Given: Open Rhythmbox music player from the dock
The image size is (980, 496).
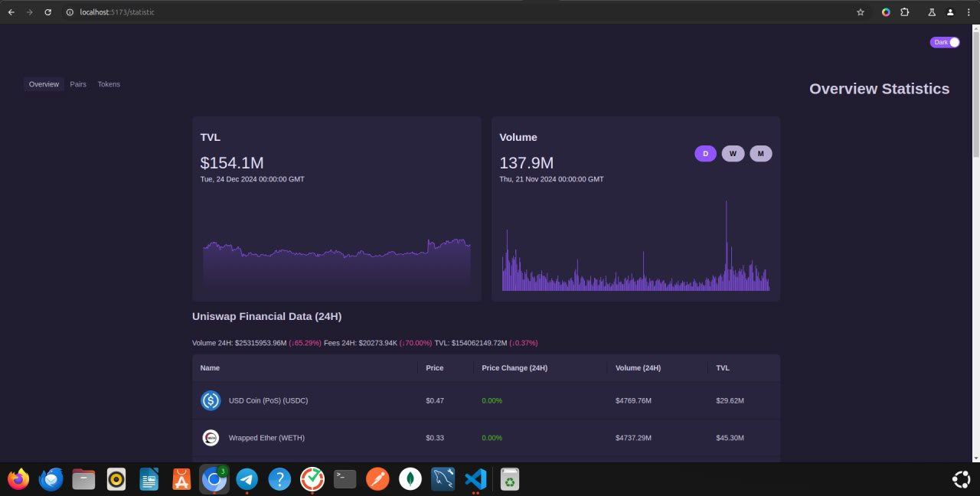Looking at the screenshot, I should point(116,480).
